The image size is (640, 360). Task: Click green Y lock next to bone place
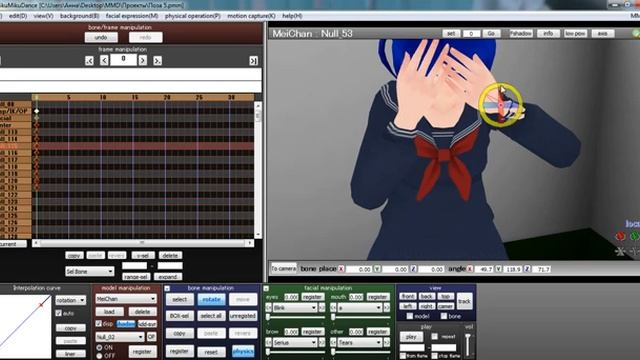[x=377, y=269]
